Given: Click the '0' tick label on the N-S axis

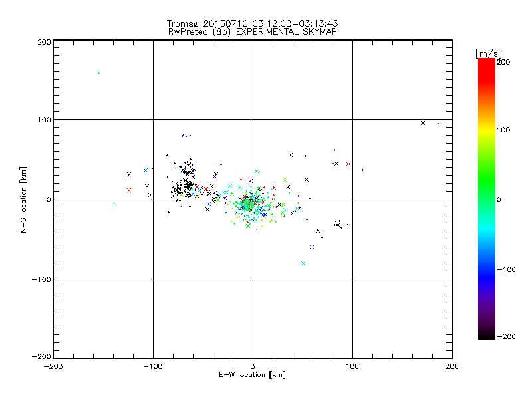Looking at the screenshot, I should pos(49,200).
